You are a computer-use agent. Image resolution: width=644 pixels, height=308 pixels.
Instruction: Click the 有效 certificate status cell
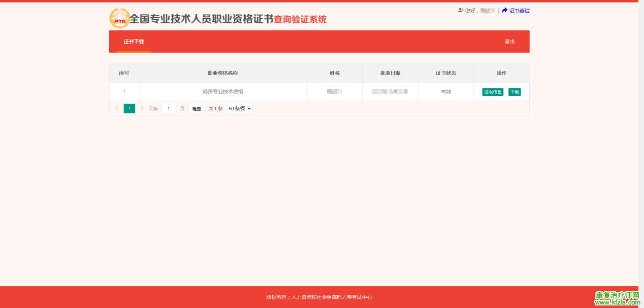coord(446,91)
